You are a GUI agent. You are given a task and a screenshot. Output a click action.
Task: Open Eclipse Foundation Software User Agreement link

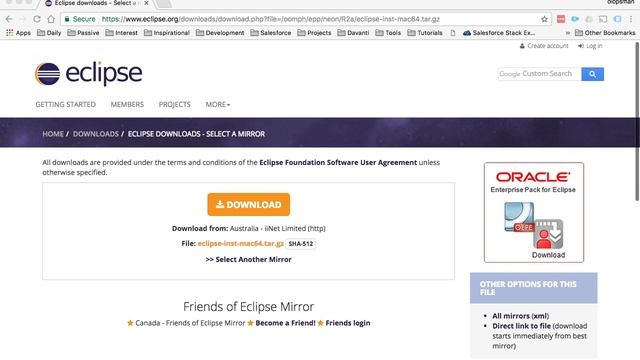point(338,162)
